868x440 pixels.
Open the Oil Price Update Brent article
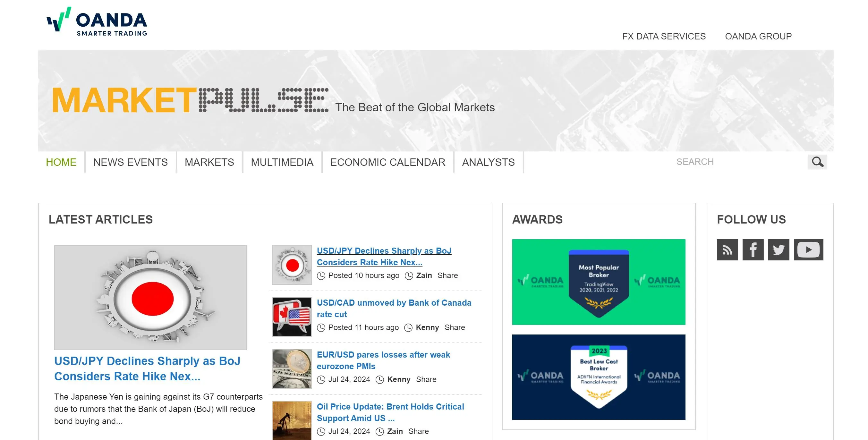coord(390,412)
